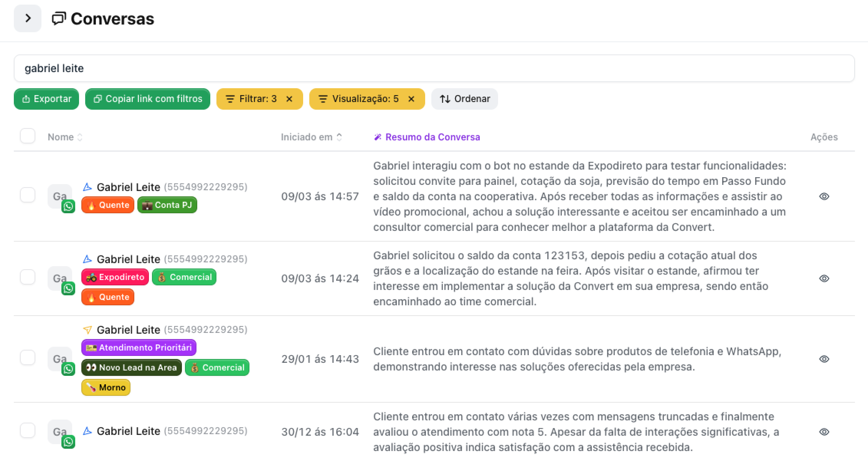Click the blue arrow icon in the 30/12 16:04 row
868x461 pixels.
pos(87,431)
